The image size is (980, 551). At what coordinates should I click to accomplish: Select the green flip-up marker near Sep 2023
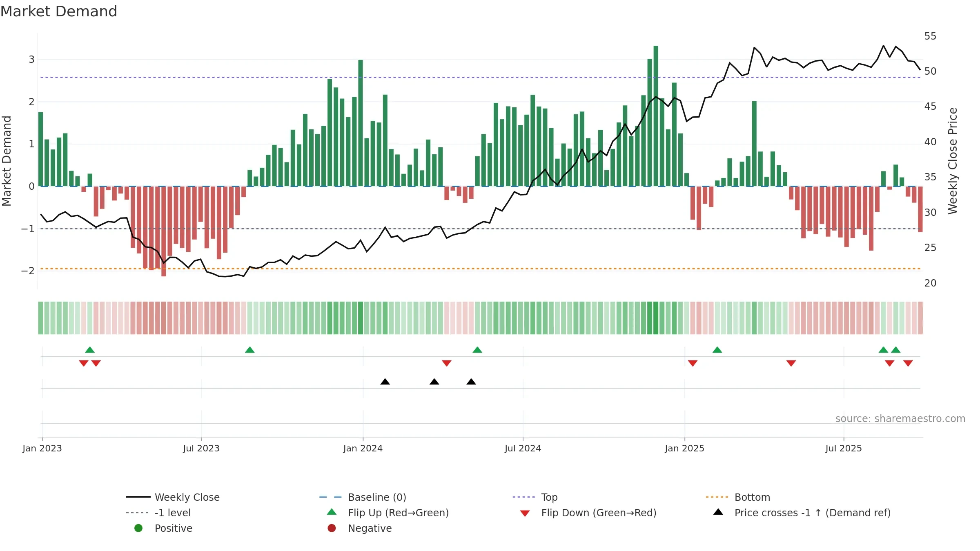[250, 350]
